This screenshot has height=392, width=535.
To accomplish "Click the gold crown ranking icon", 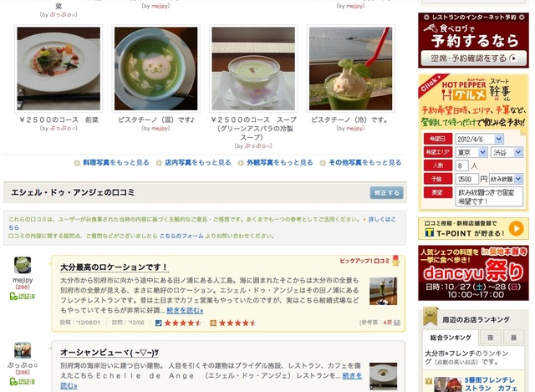I will 431,316.
